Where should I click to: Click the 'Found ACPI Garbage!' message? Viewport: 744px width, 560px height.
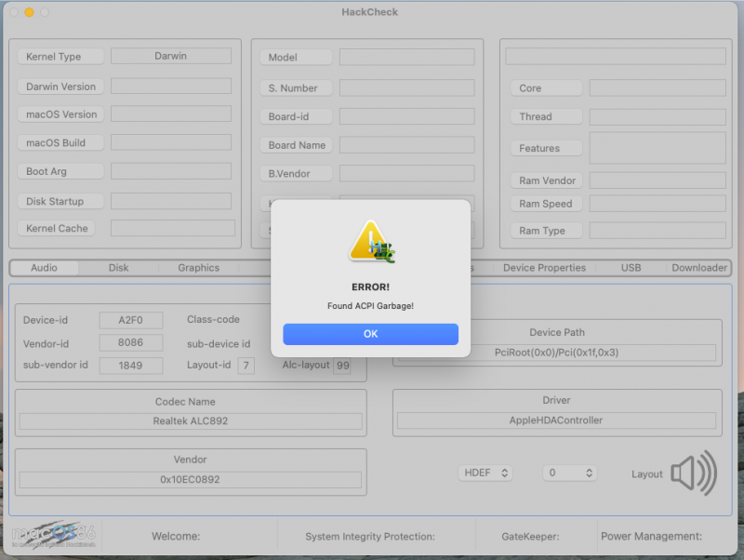point(370,306)
